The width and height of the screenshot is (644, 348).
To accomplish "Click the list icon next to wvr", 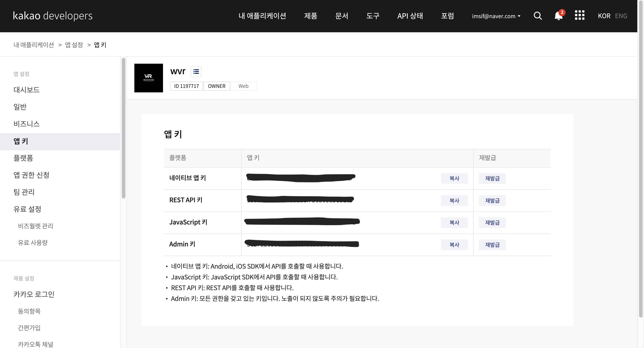I will 196,72.
